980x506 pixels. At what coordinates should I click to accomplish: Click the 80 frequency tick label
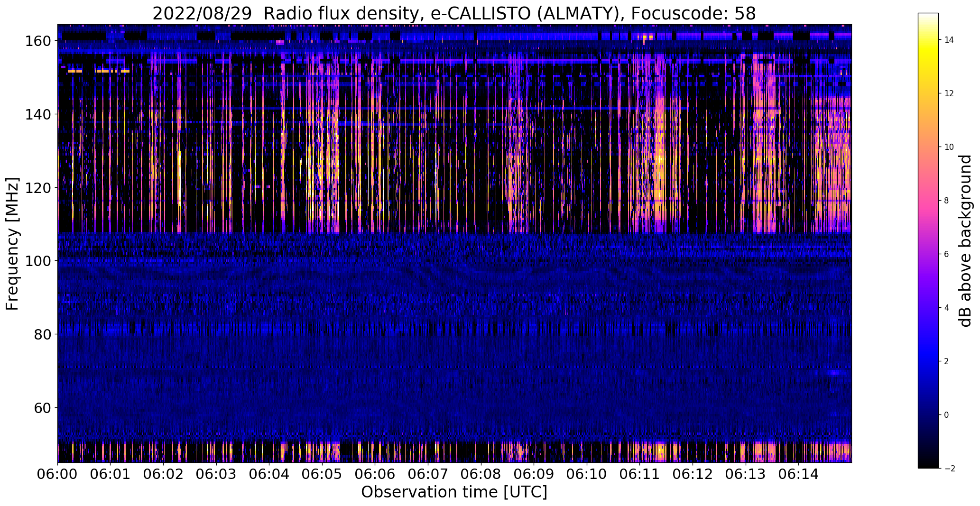[x=43, y=334]
